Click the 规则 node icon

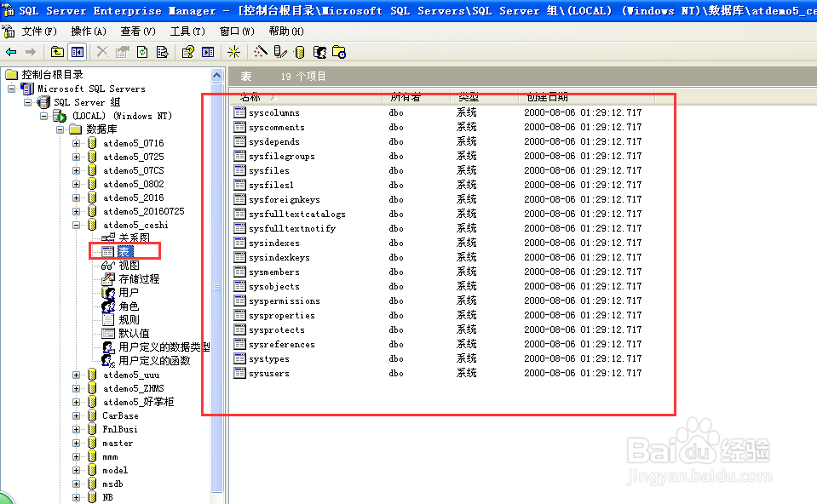[x=108, y=320]
